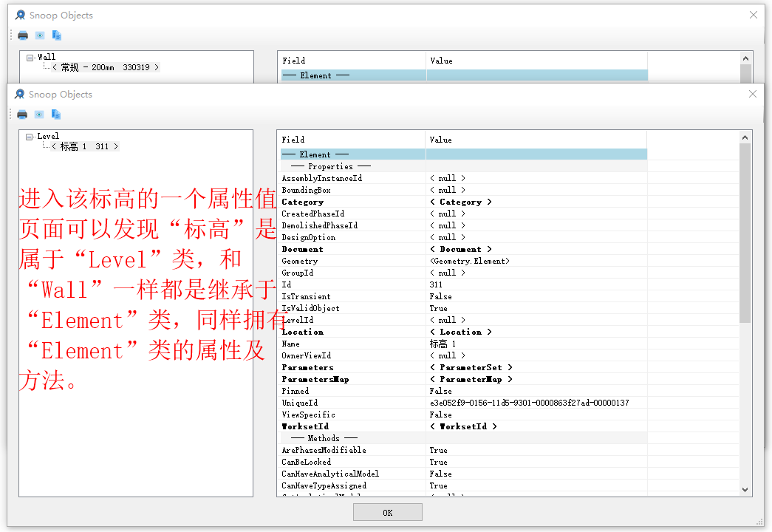Select the CanHaveAnalyticalModel field
This screenshot has width=772, height=532.
[330, 474]
